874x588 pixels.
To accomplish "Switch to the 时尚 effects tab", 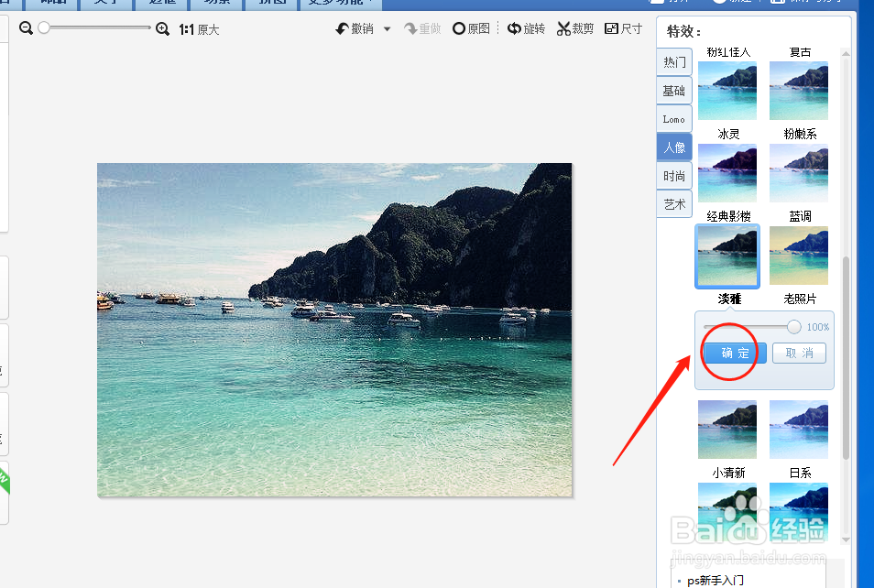I will [674, 176].
